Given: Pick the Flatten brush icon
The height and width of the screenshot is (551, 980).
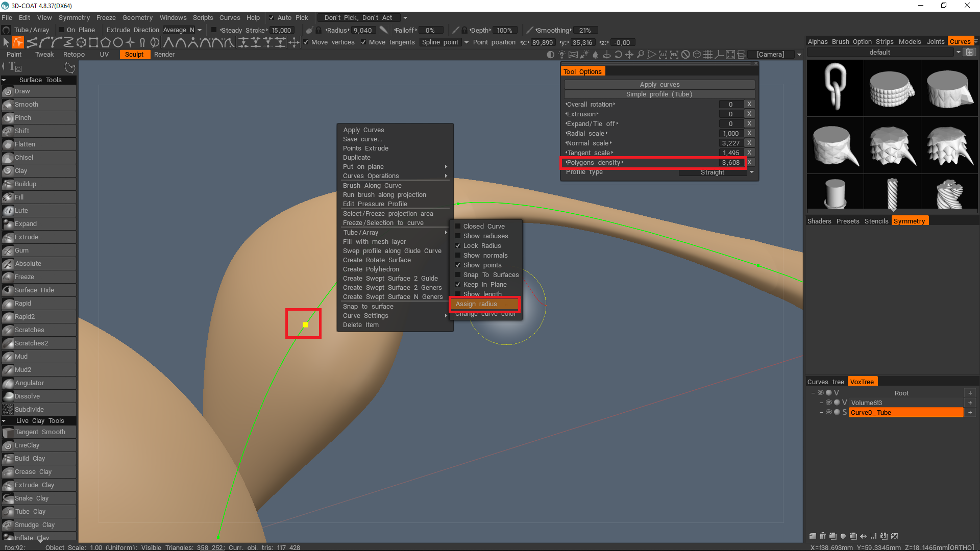Looking at the screenshot, I should click(x=8, y=144).
